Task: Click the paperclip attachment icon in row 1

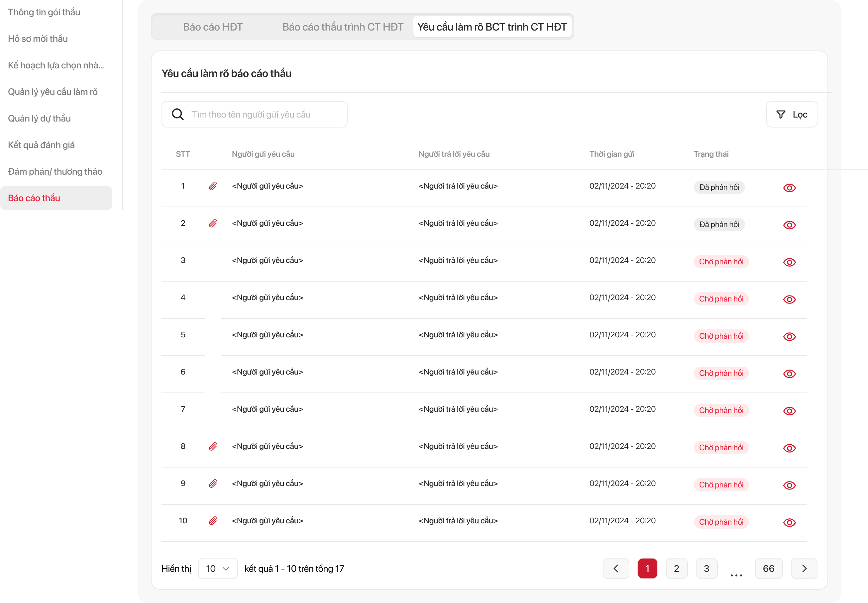Action: 213,186
